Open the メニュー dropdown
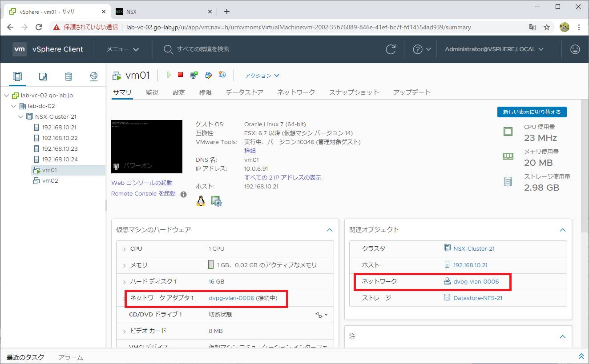The width and height of the screenshot is (589, 364). coord(123,49)
